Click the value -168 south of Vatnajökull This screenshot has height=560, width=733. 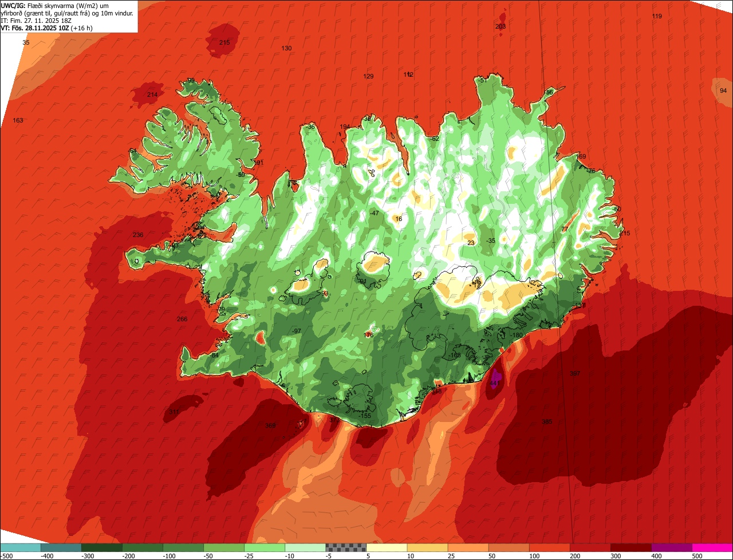click(x=455, y=356)
